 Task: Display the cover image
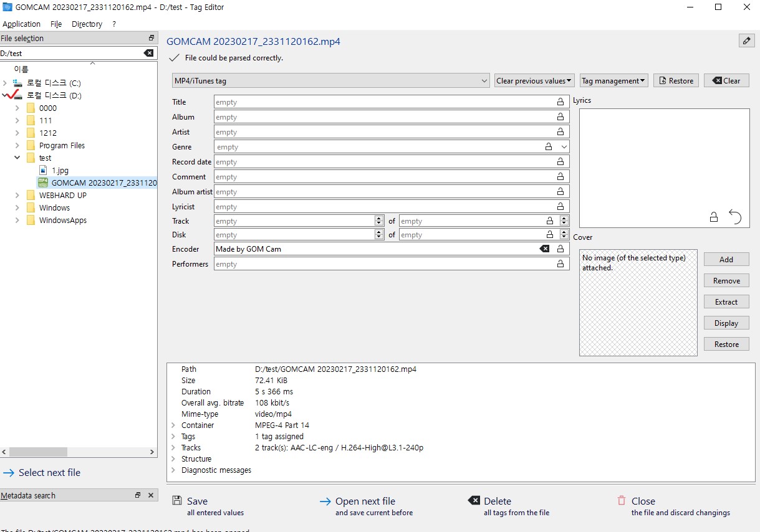pyautogui.click(x=726, y=323)
